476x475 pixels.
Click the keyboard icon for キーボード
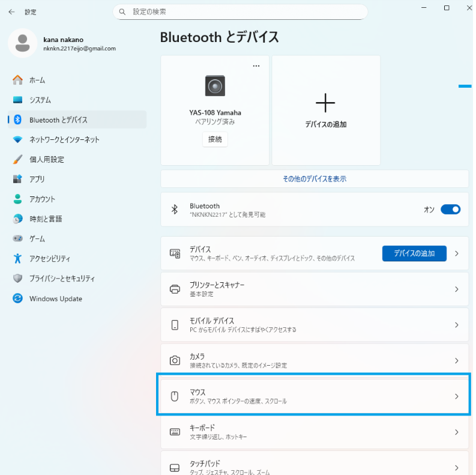(x=175, y=432)
